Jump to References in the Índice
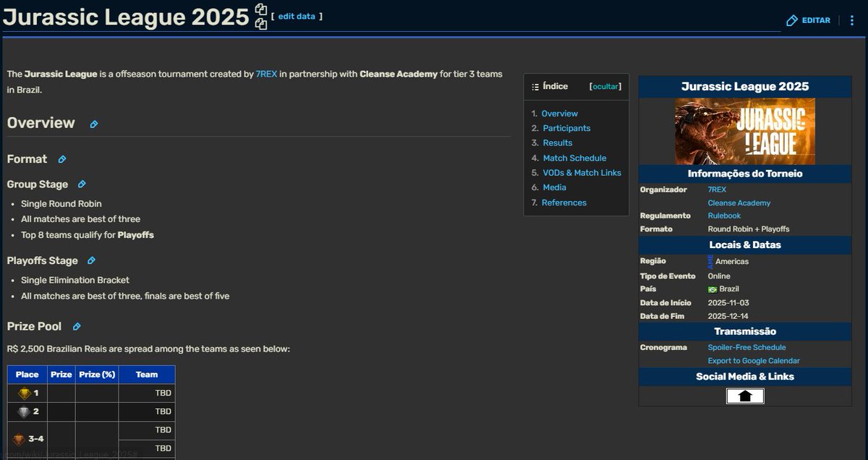Screen dimensions: 868x460 click(x=564, y=203)
